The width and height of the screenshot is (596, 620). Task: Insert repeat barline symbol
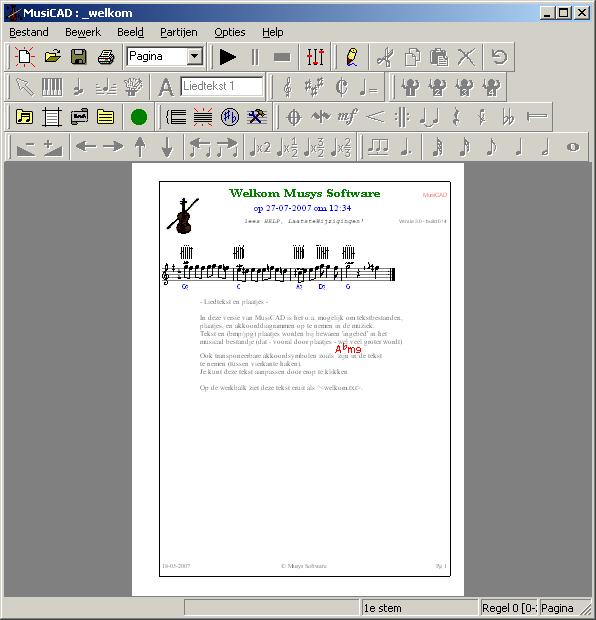click(x=402, y=117)
